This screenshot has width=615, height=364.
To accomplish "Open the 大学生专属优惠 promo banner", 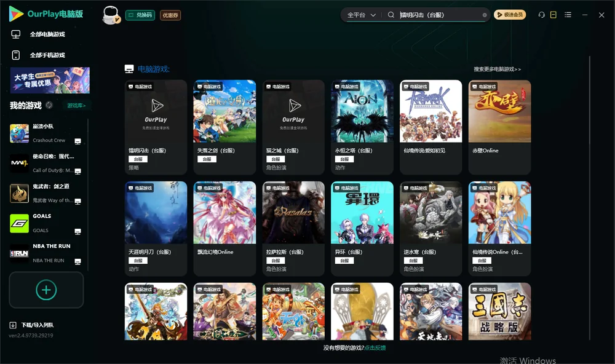I will coord(50,80).
